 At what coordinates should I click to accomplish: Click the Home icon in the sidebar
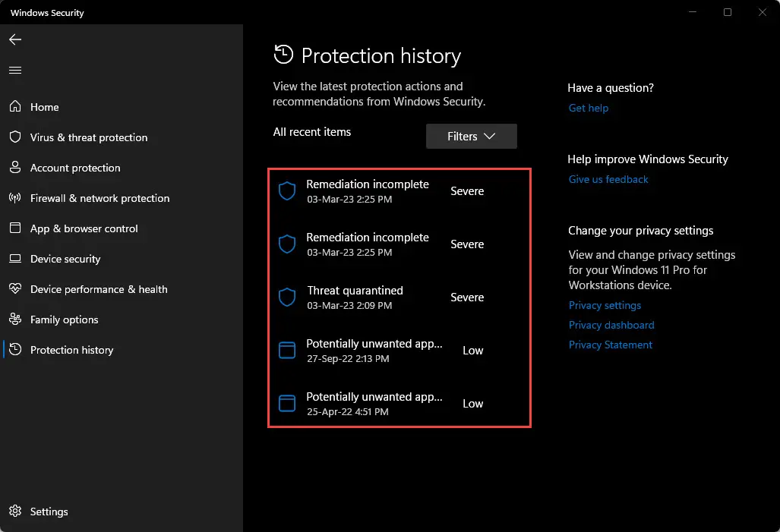pos(14,107)
